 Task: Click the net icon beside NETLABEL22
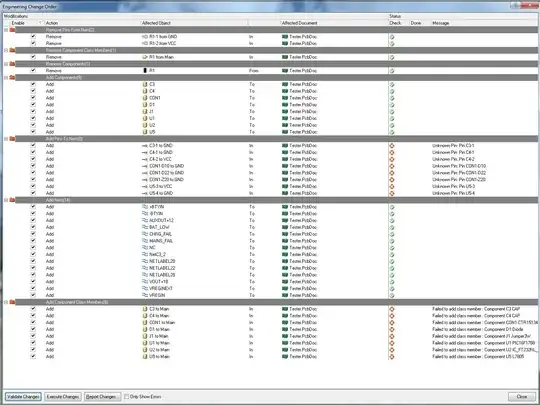[x=145, y=268]
